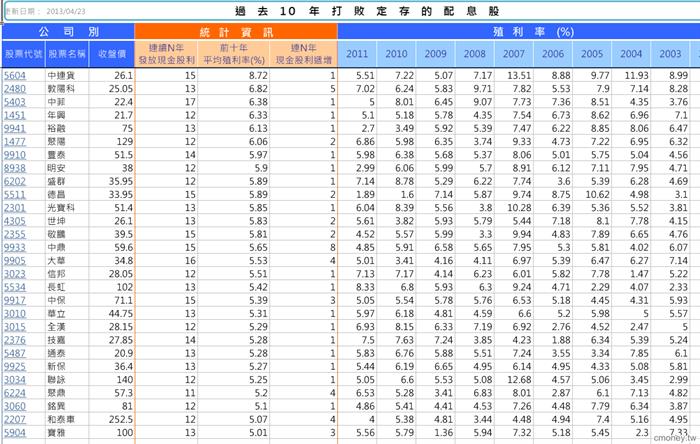The height and width of the screenshot is (444, 700).
Task: Select the closing price cell 44.75
Action: [x=112, y=314]
